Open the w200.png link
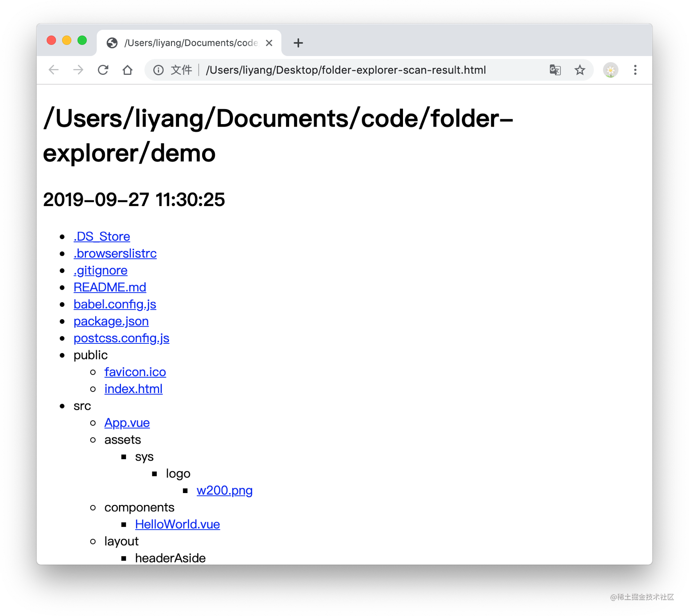Viewport: 689px width, 616px height. coord(225,490)
